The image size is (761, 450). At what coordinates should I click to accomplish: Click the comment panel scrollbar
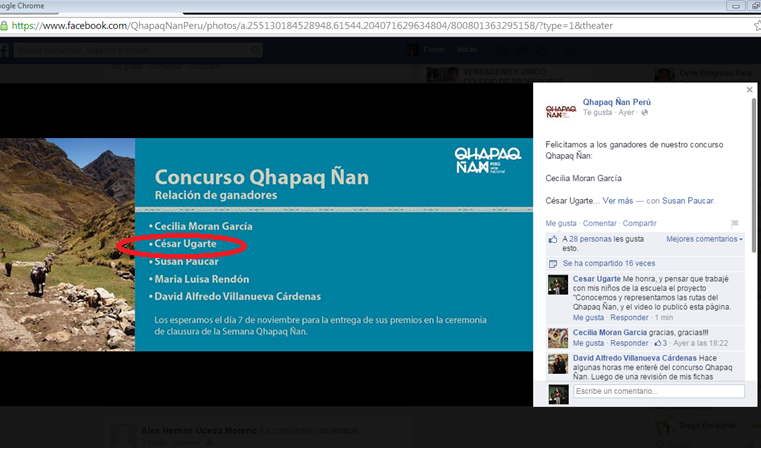753,175
